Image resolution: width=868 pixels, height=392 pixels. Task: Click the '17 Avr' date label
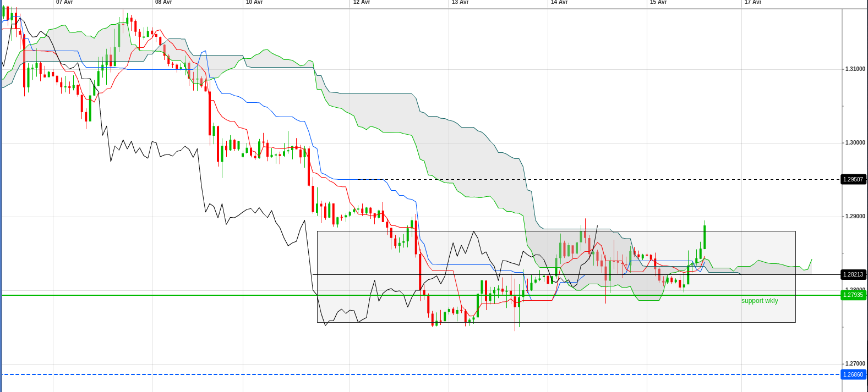pos(753,2)
